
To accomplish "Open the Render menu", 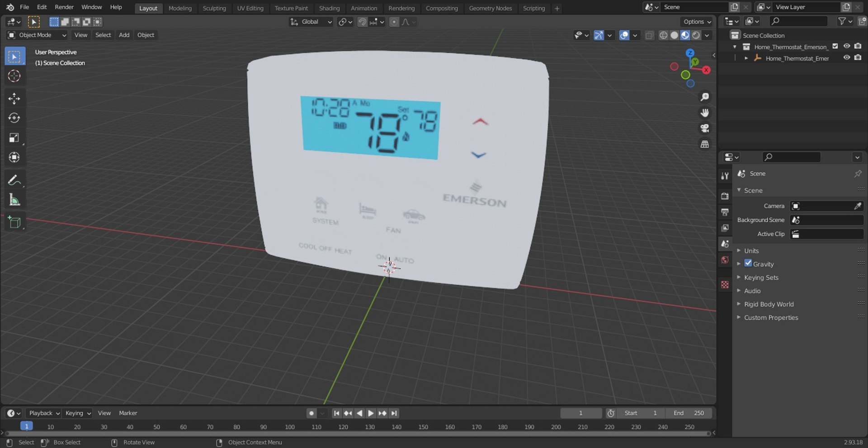I will [64, 7].
